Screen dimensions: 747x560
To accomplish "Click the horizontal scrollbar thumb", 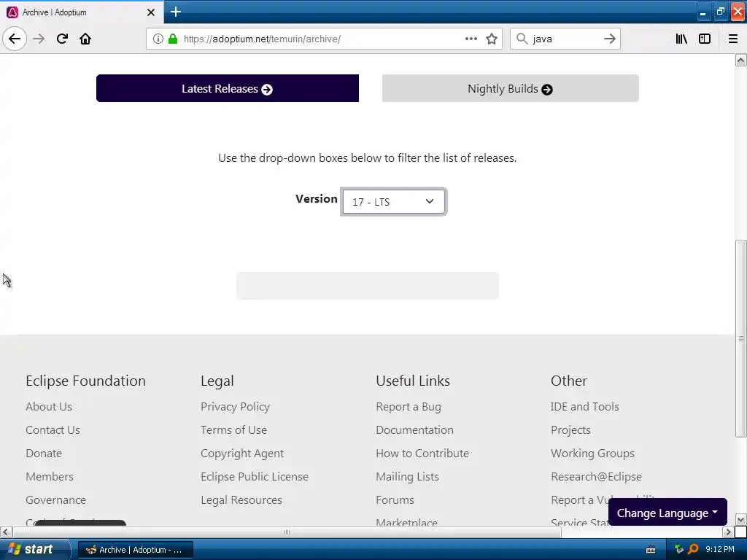I will coord(287,532).
